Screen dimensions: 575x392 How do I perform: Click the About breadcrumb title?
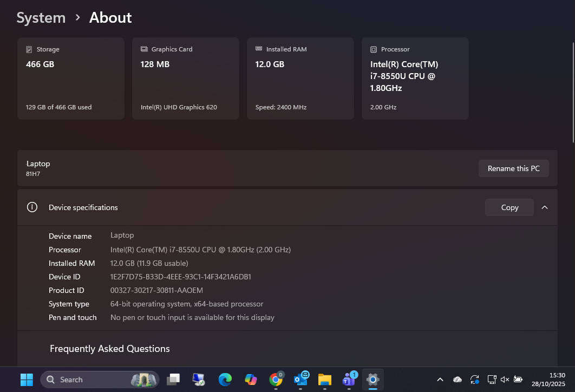click(x=110, y=18)
